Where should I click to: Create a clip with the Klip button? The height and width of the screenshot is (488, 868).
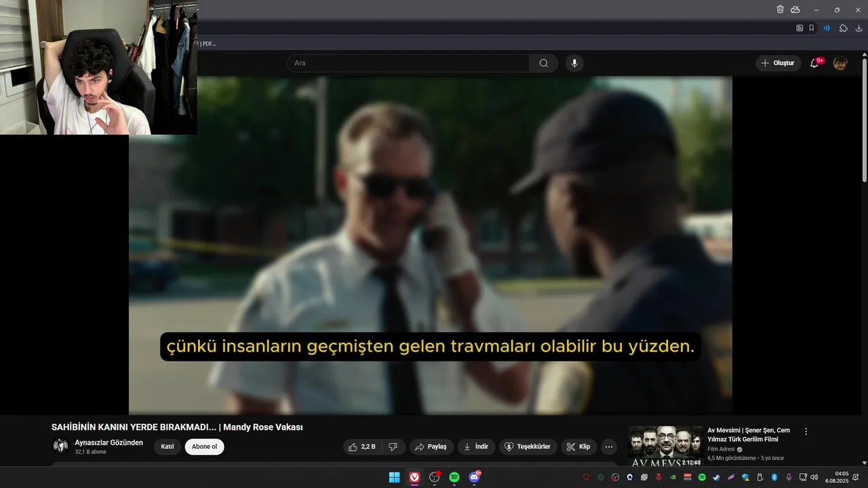(x=578, y=447)
